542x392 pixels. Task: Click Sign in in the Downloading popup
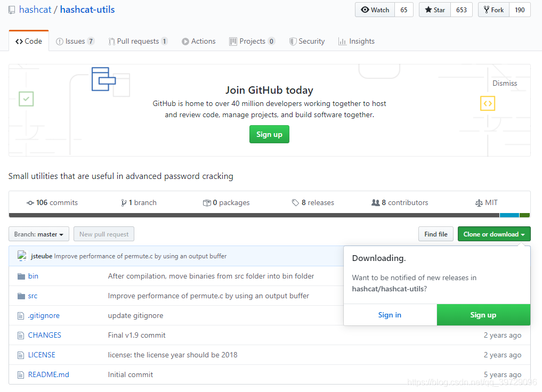[x=390, y=315]
